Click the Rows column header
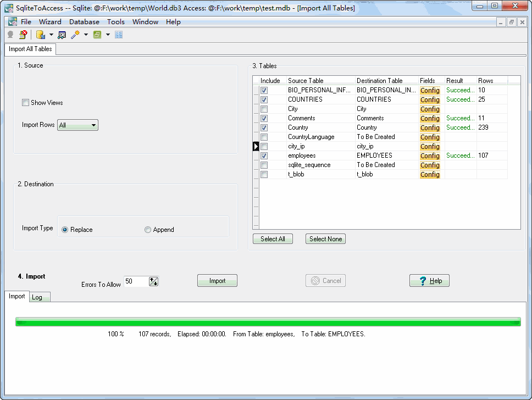 pos(492,81)
